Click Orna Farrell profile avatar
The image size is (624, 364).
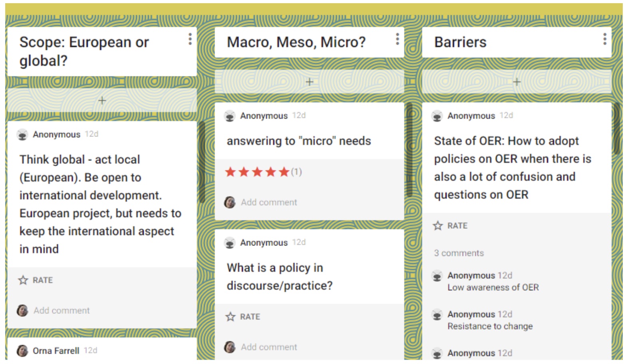(22, 351)
